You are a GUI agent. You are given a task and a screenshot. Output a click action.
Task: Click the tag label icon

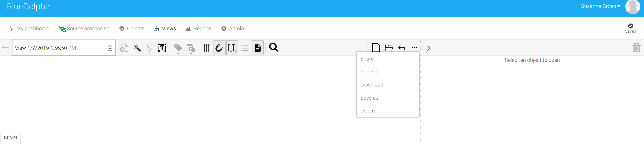178,47
